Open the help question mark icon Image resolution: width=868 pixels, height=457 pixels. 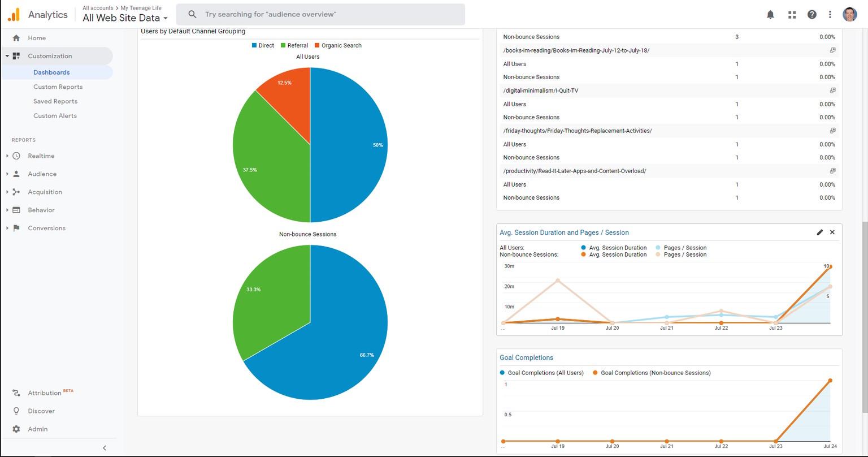pos(812,15)
